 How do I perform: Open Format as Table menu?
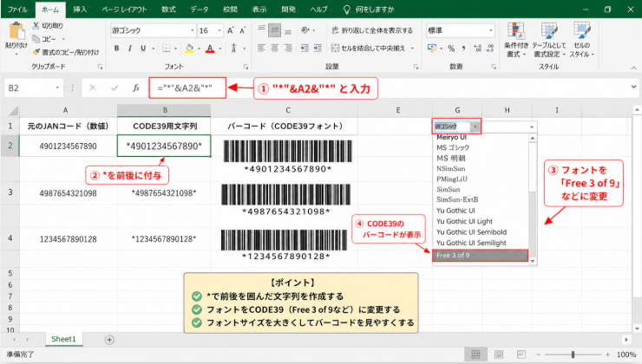point(548,40)
